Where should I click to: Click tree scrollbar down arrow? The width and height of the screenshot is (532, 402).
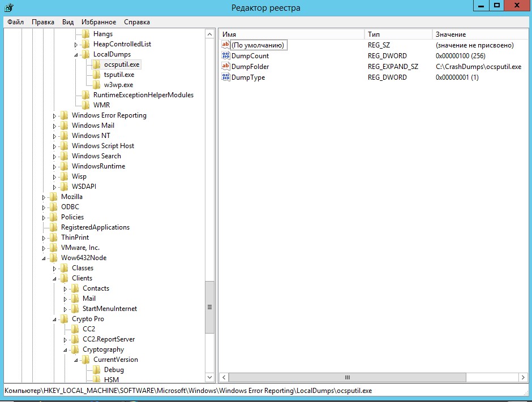coord(209,377)
